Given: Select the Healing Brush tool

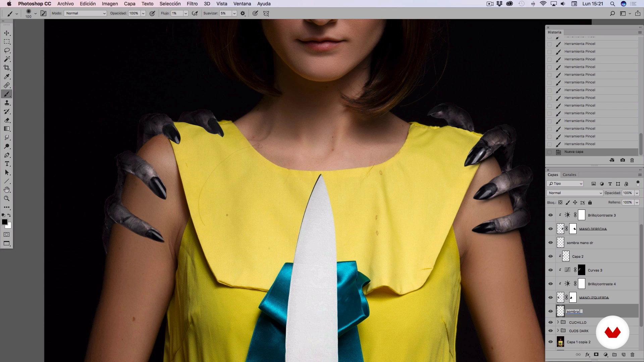Looking at the screenshot, I should click(7, 85).
